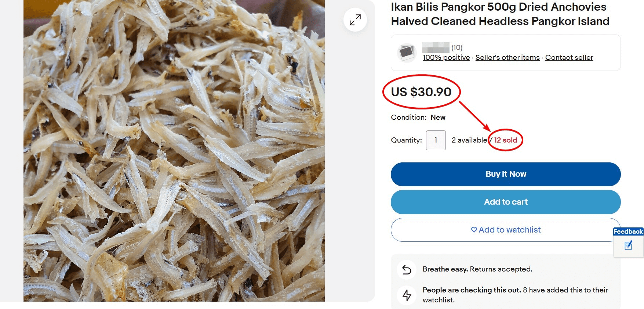Screen dimensions: 644x309
Task: Click the heart icon on watchlist button
Action: (474, 230)
